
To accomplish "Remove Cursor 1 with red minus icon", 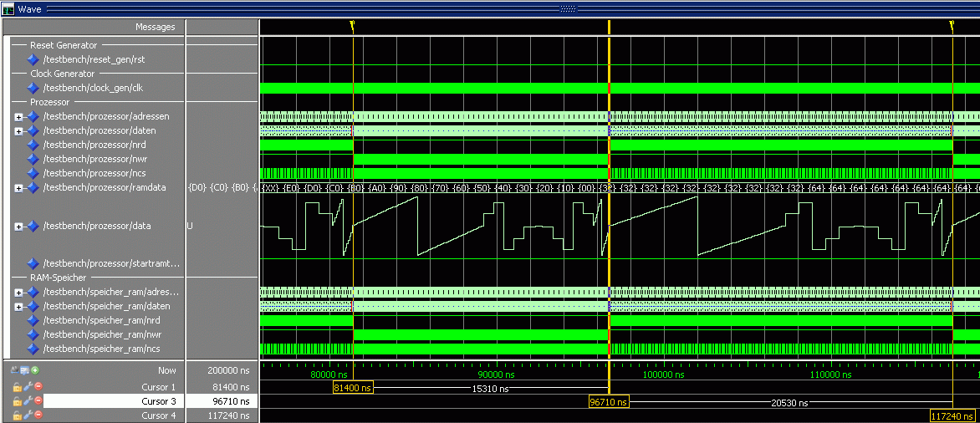I will [x=38, y=387].
